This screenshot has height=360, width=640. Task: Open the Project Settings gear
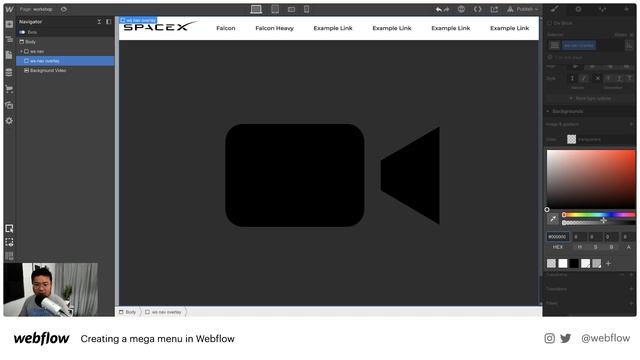coord(9,121)
